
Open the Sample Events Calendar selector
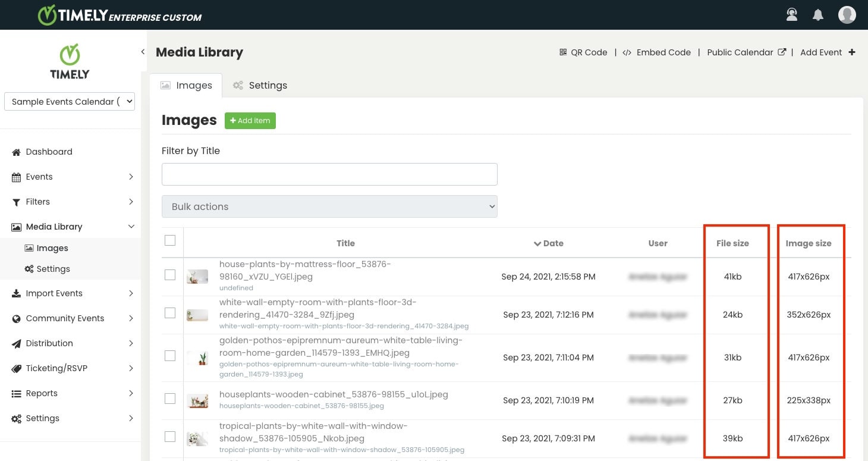(69, 101)
